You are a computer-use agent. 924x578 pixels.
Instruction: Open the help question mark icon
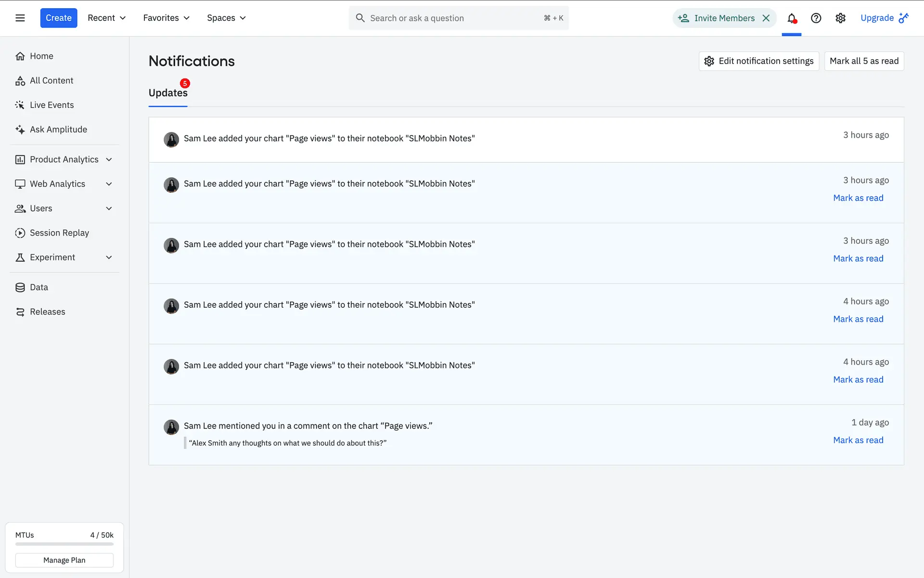coord(816,18)
